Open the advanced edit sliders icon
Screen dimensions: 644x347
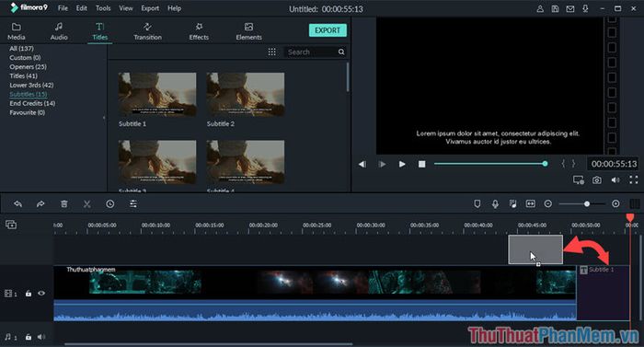click(x=133, y=204)
